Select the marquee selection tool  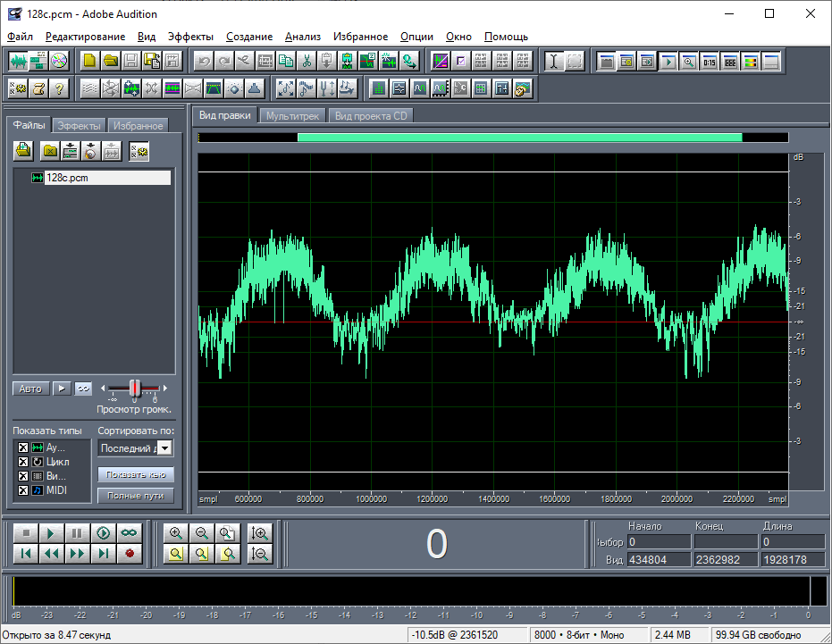[575, 61]
